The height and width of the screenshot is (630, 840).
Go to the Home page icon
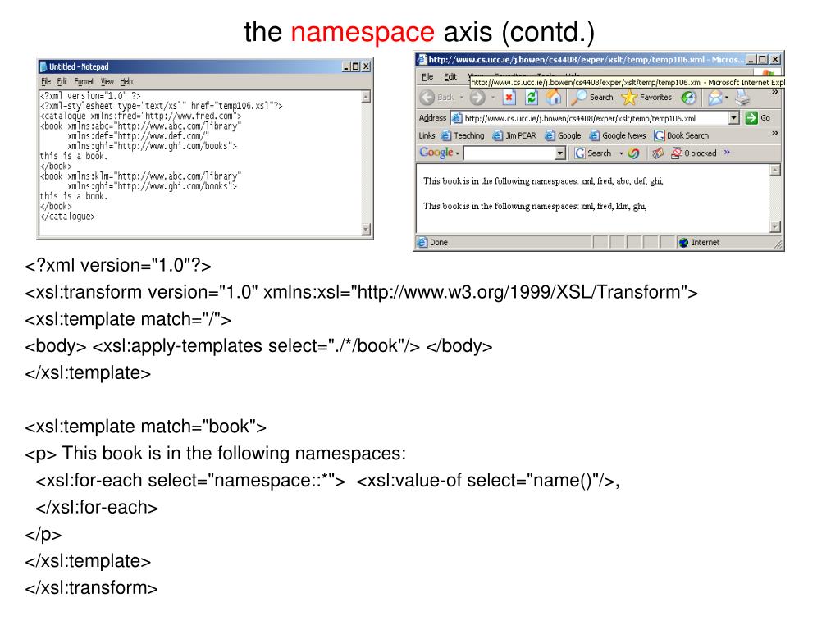554,97
